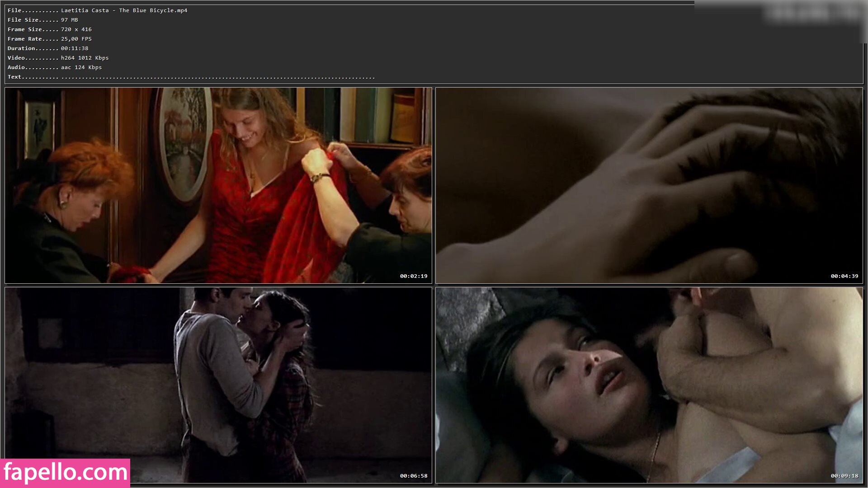Select the thumbnail timestamped 00:06:58

click(x=218, y=385)
